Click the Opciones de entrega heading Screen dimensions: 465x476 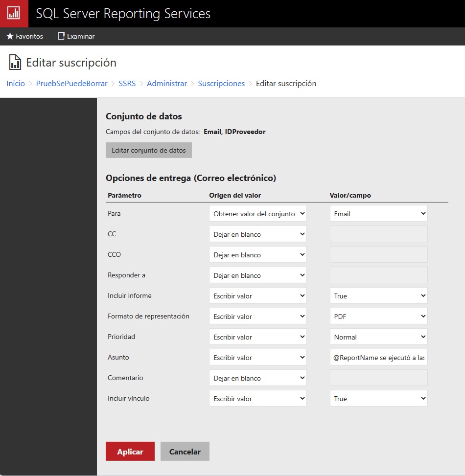[x=191, y=178]
